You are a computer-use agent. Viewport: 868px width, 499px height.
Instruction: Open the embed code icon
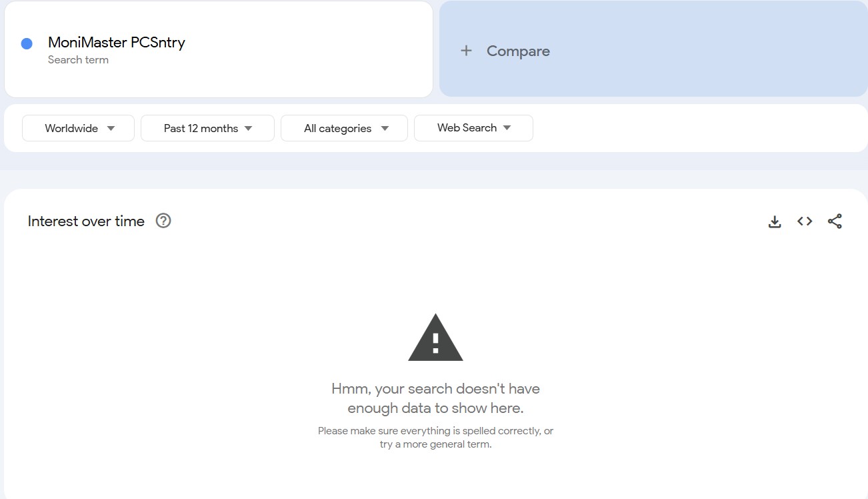(x=805, y=221)
